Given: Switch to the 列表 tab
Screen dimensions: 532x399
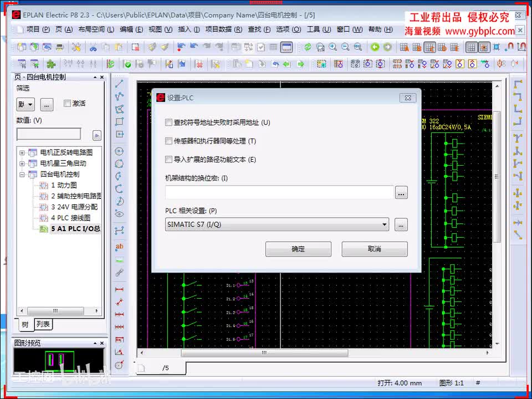Looking at the screenshot, I should (43, 324).
